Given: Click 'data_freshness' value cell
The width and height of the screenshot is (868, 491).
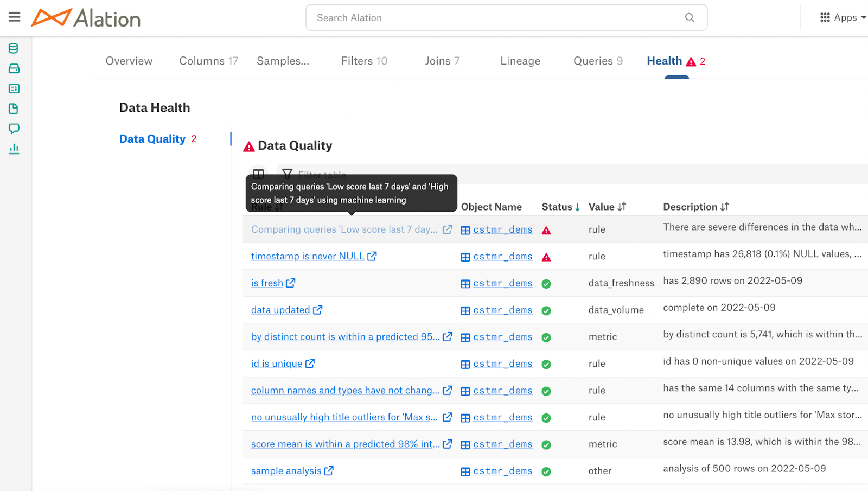Looking at the screenshot, I should click(x=621, y=283).
